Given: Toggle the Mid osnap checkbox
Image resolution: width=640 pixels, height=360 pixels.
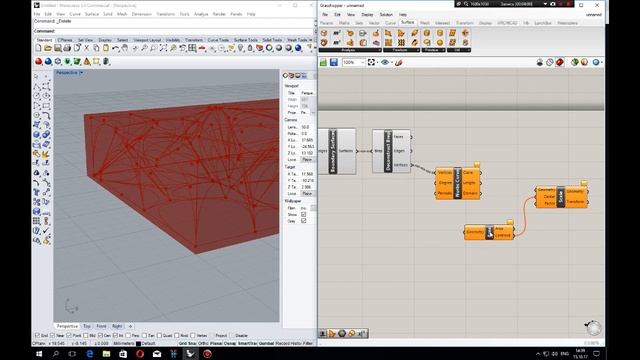Looking at the screenshot, I should coord(86,336).
